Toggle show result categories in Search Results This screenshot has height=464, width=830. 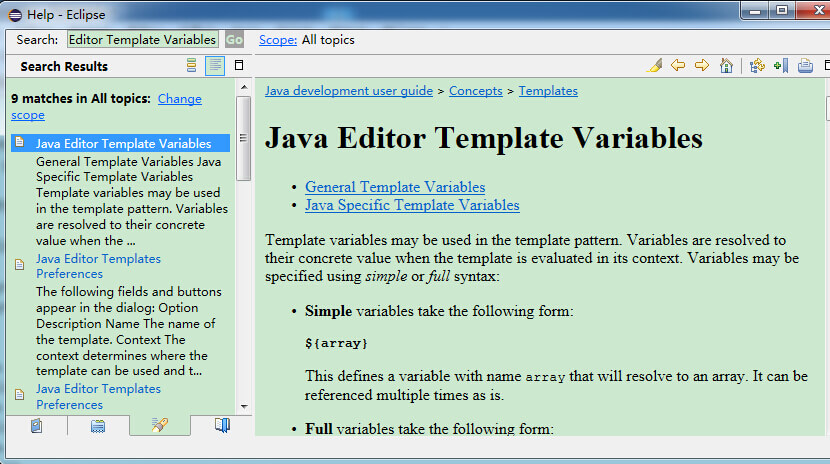192,66
